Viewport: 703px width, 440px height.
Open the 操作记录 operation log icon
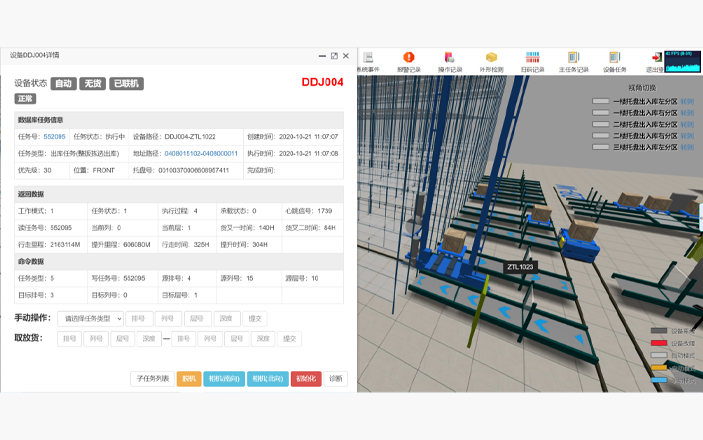tap(450, 61)
